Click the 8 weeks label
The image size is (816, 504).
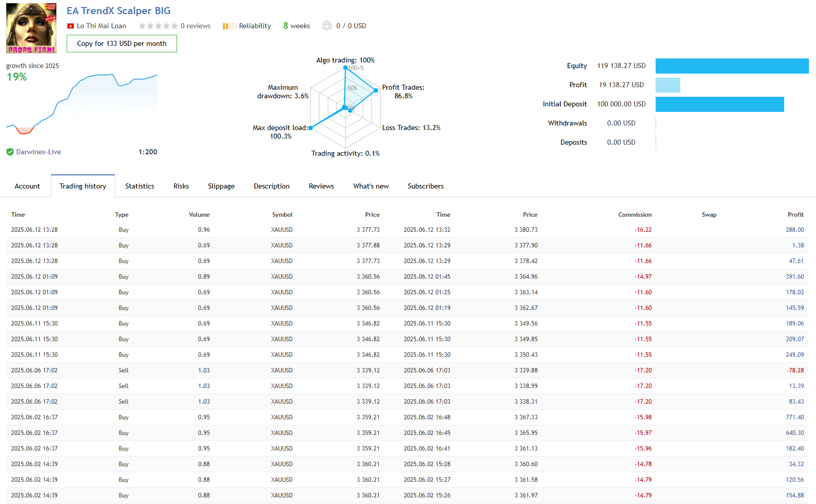(x=297, y=26)
